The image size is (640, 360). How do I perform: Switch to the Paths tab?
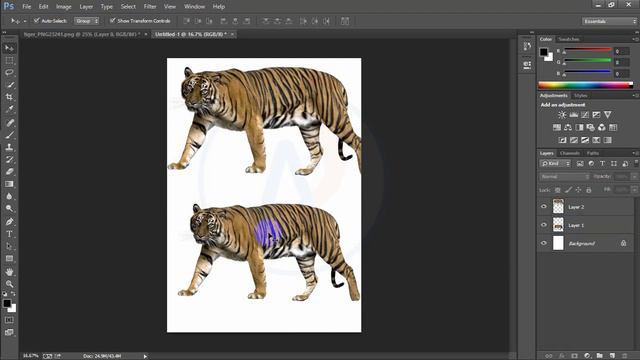pos(593,153)
